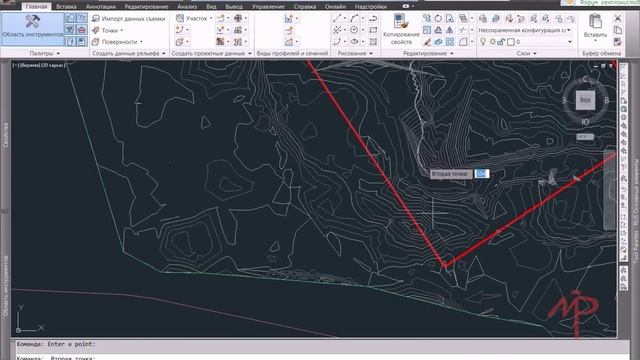The image size is (640, 360).
Task: Expand the Редактирование panel title
Action: 428,53
